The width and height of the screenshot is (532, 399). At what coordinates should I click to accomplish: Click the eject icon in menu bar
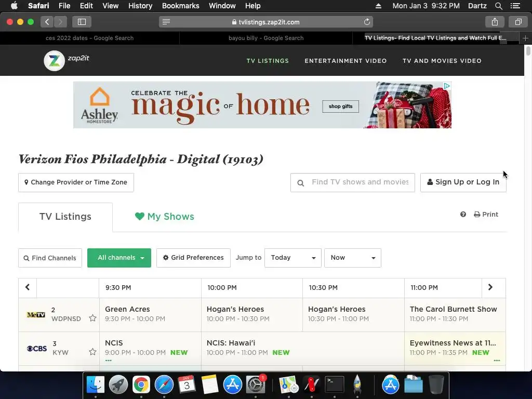(378, 6)
